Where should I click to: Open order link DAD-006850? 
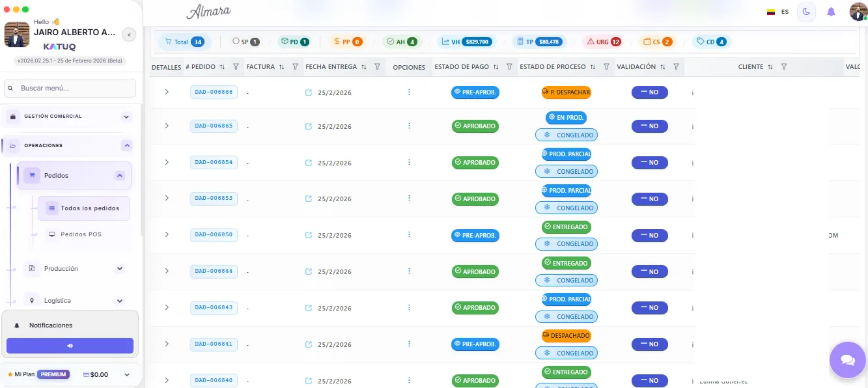coord(214,234)
